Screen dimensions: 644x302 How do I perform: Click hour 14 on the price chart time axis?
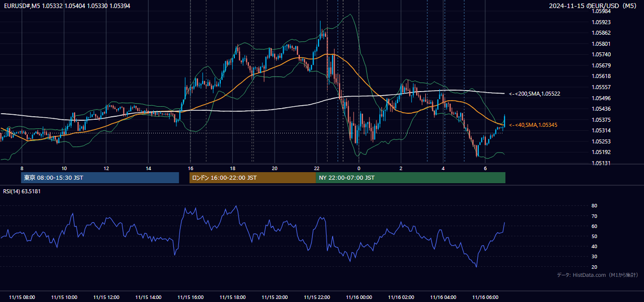(149, 168)
